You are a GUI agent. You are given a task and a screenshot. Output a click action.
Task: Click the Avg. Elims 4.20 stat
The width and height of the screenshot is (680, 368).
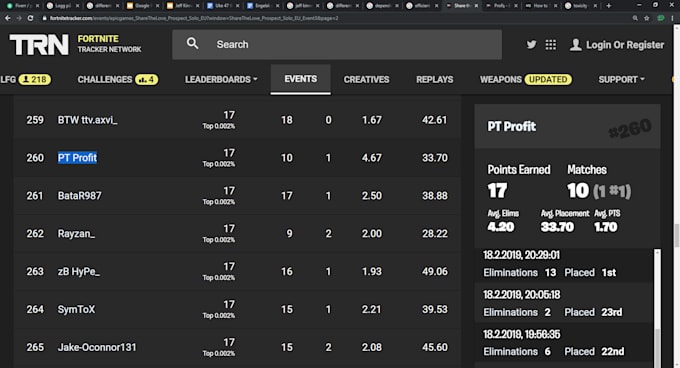503,221
